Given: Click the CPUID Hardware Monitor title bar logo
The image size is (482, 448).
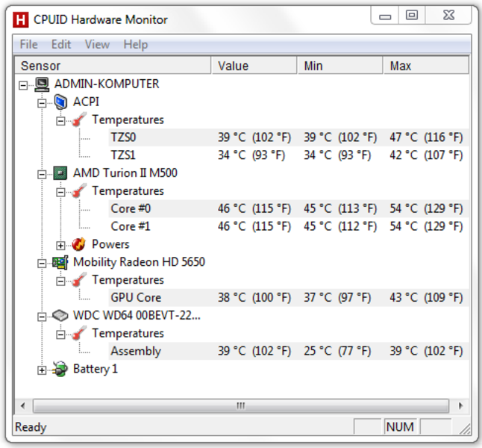Looking at the screenshot, I should (21, 19).
